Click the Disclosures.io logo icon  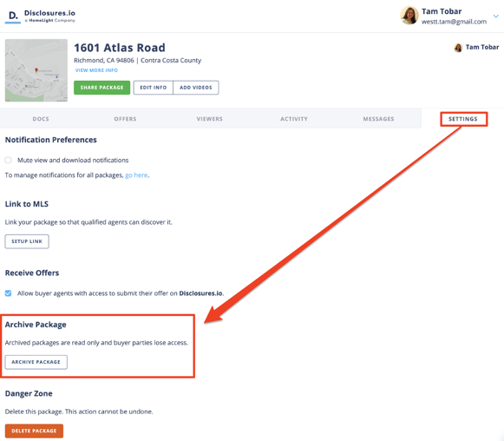(x=13, y=16)
